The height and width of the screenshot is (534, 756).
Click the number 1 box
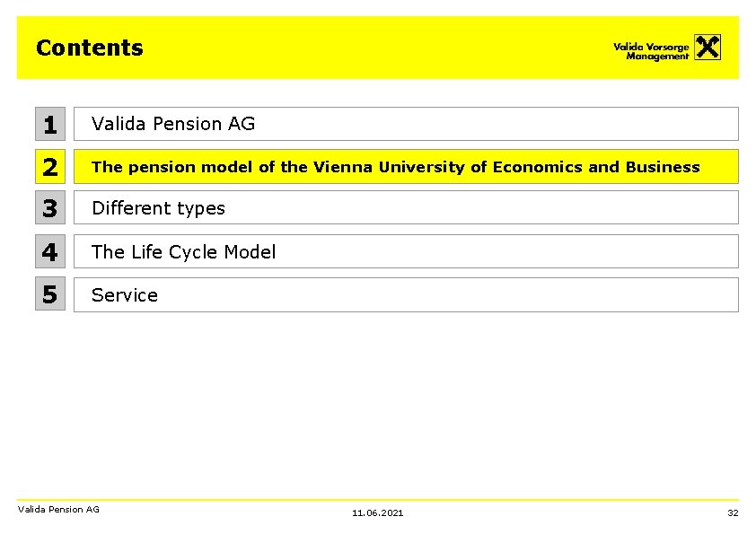pyautogui.click(x=50, y=124)
